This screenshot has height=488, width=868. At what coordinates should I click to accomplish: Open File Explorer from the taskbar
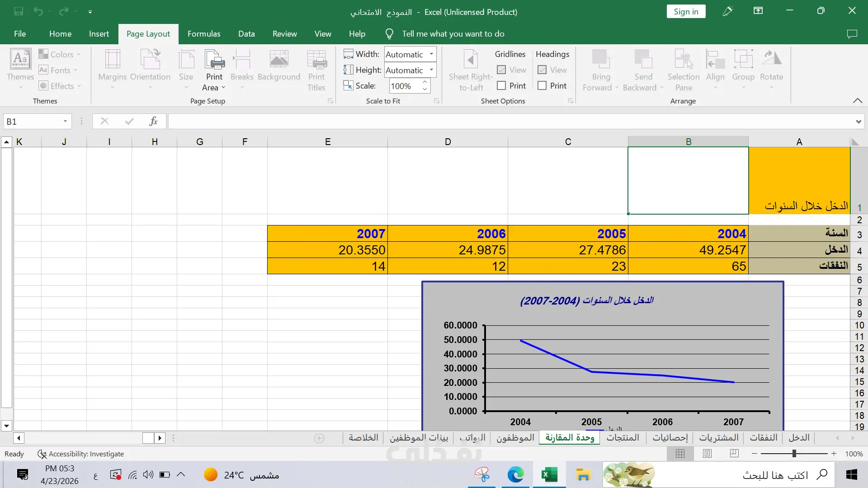[583, 474]
